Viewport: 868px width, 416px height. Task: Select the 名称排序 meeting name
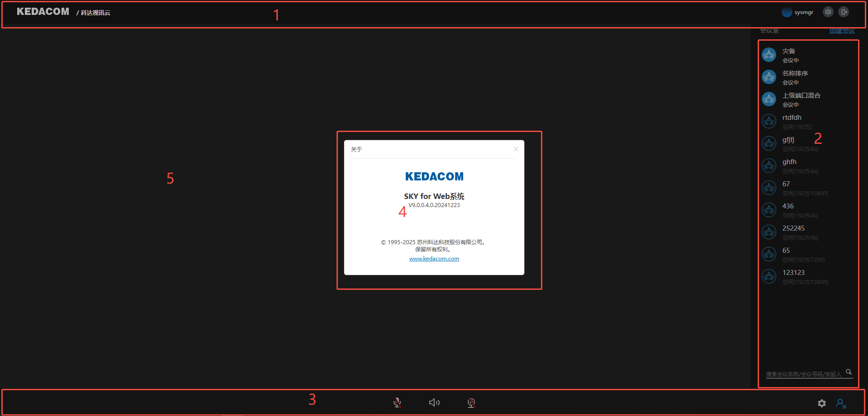tap(795, 73)
